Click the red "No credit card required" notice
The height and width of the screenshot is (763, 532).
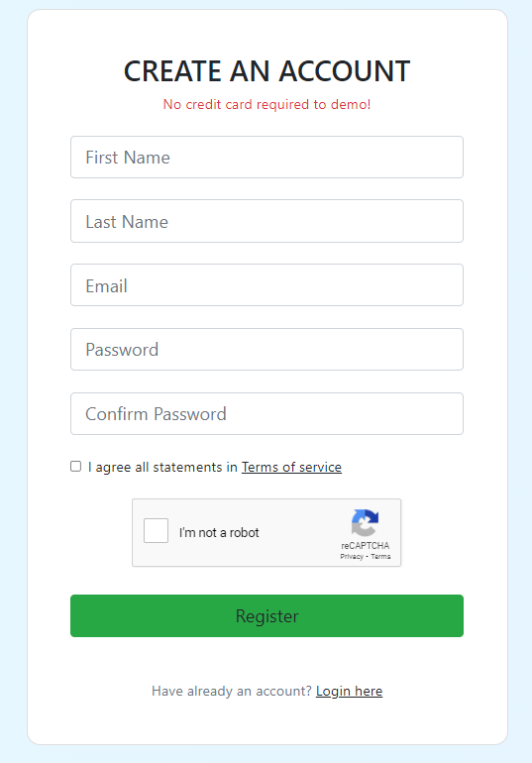[x=266, y=104]
